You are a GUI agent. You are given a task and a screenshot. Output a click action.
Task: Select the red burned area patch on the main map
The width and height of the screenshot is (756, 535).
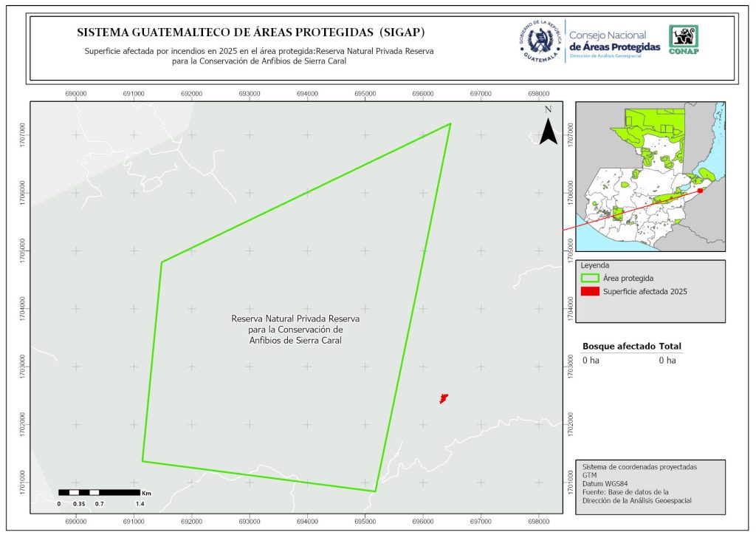pyautogui.click(x=444, y=398)
